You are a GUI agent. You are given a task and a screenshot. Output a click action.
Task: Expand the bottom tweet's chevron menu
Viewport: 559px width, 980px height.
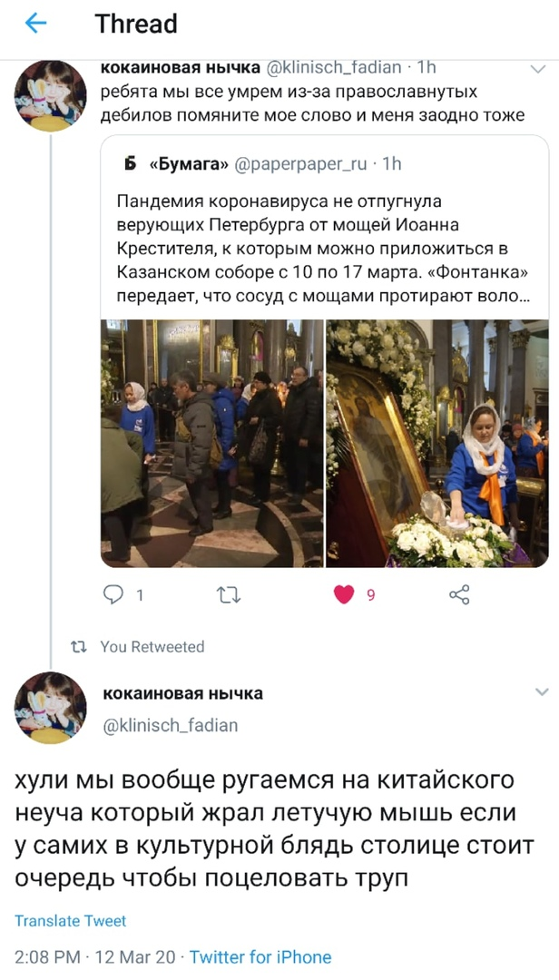pyautogui.click(x=542, y=691)
